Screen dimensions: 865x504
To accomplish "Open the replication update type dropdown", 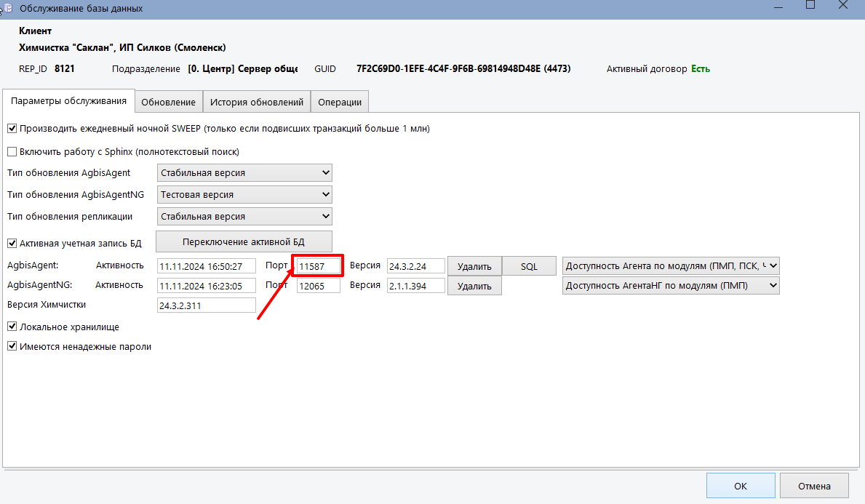I will 244,217.
